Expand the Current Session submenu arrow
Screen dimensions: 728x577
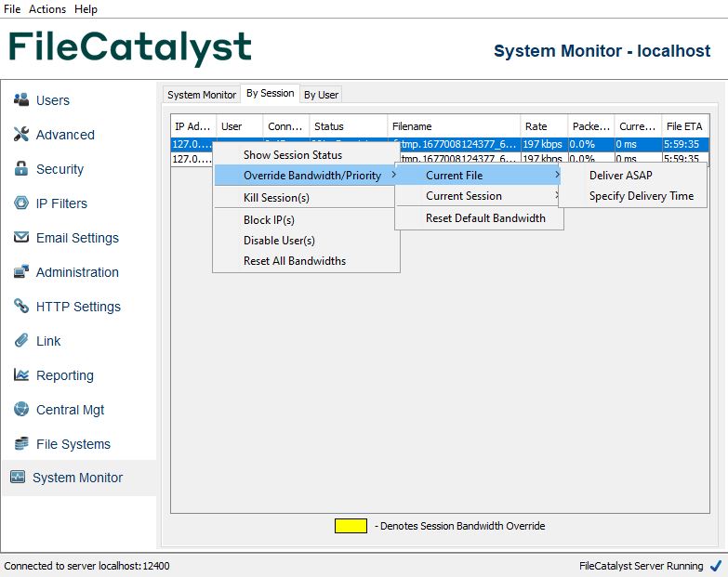557,195
